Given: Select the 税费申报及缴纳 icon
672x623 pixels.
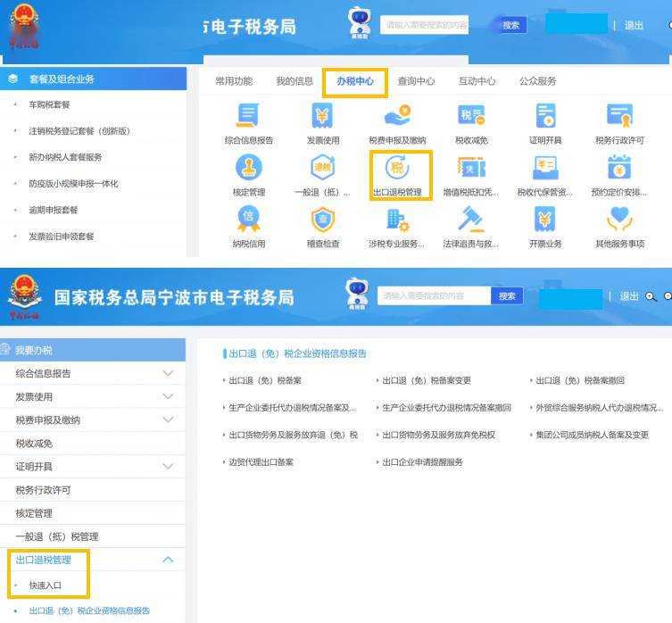Looking at the screenshot, I should pyautogui.click(x=397, y=116).
